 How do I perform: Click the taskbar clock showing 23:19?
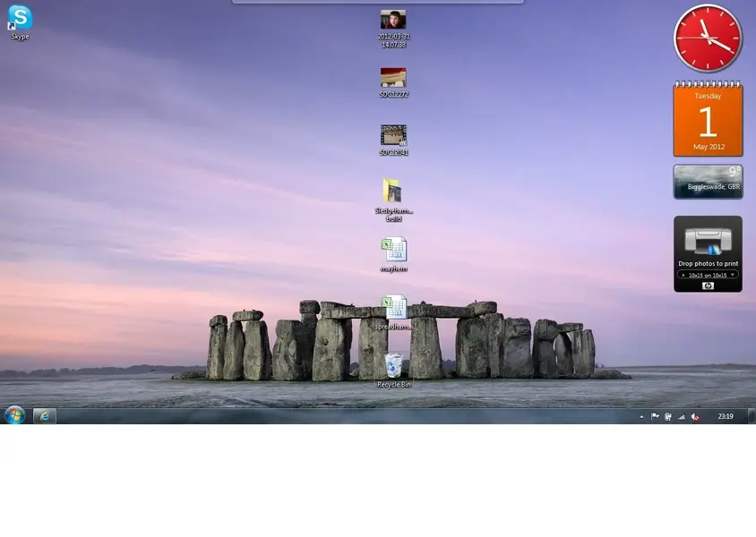(x=726, y=416)
